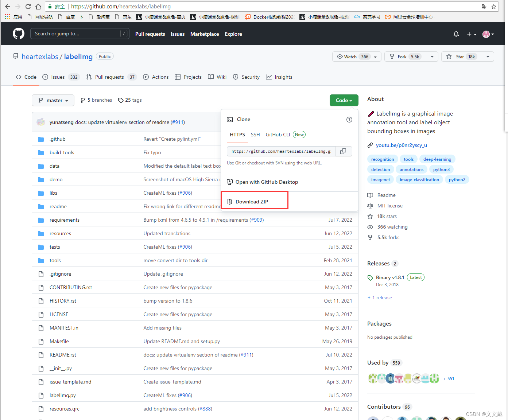Click Explore in top navigation
This screenshot has width=508, height=420.
[233, 34]
